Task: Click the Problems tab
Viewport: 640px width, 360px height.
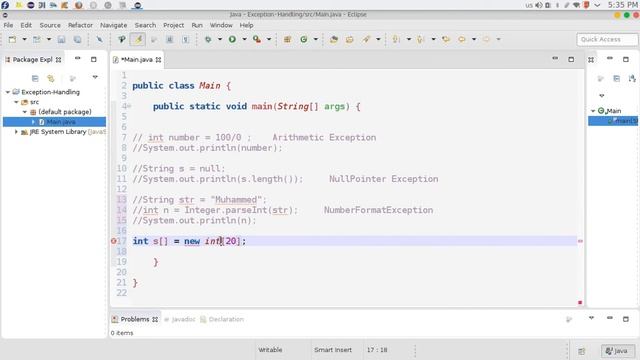Action: coord(135,319)
